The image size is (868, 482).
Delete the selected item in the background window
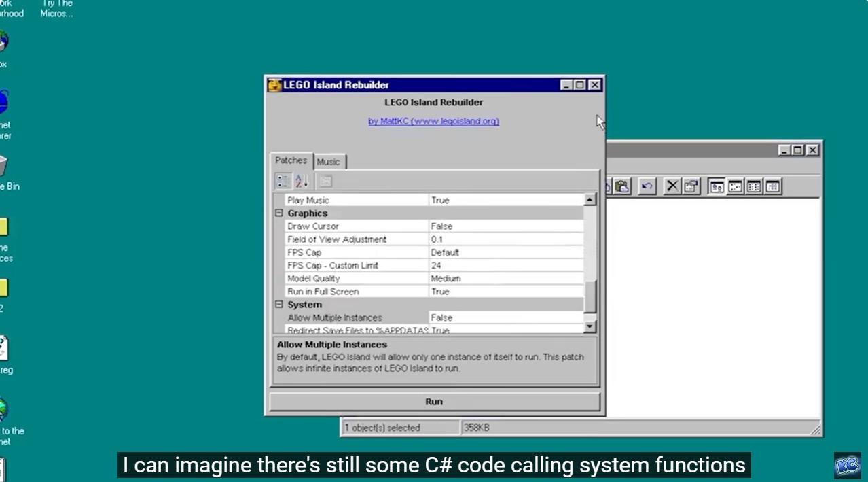tap(672, 186)
